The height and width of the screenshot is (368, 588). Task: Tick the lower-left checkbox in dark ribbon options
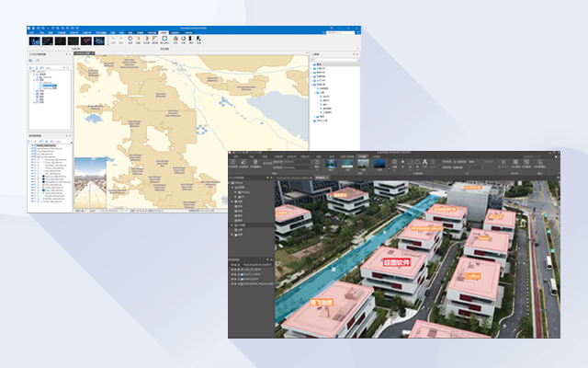(x=440, y=167)
